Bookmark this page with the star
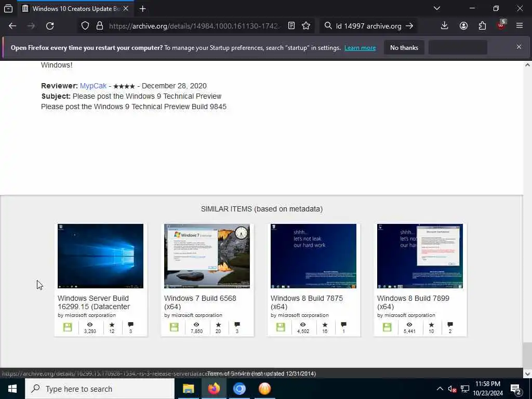Viewport: 532px width, 399px height. click(306, 26)
